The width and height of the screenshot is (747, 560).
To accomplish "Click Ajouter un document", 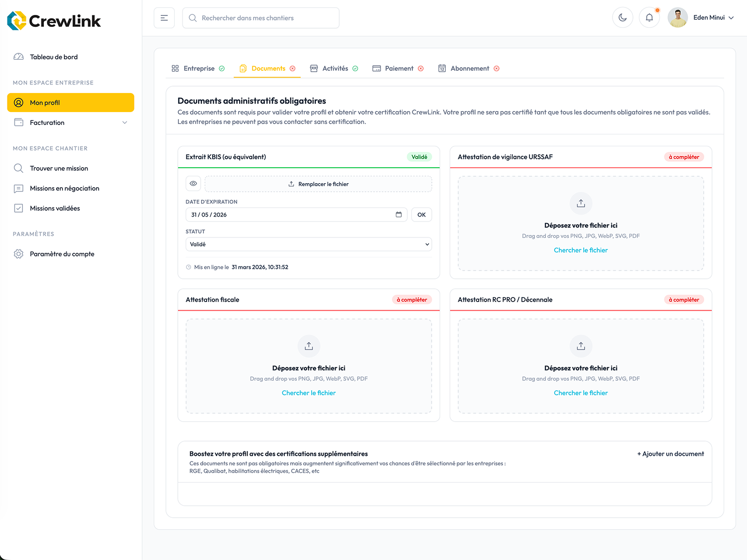I will click(670, 454).
